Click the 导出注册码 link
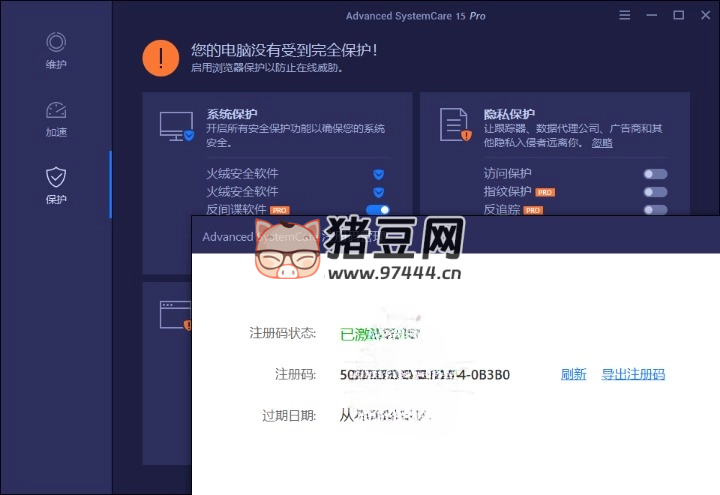Image resolution: width=720 pixels, height=495 pixels. (x=633, y=375)
